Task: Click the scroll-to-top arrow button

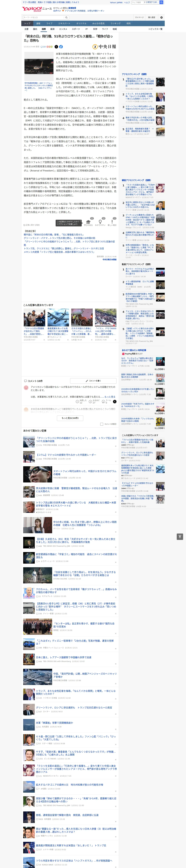Action: tap(180, 536)
